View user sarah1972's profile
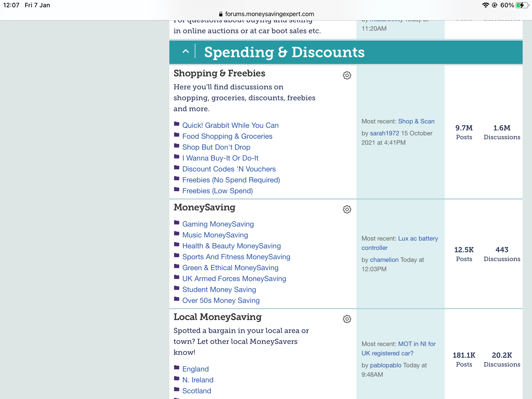The image size is (532, 399). pos(384,133)
